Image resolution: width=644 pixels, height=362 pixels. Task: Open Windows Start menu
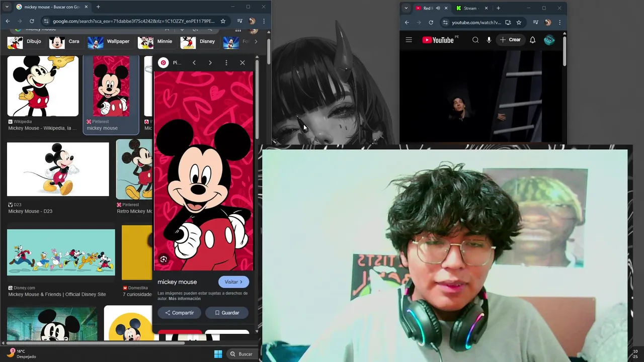tap(218, 354)
